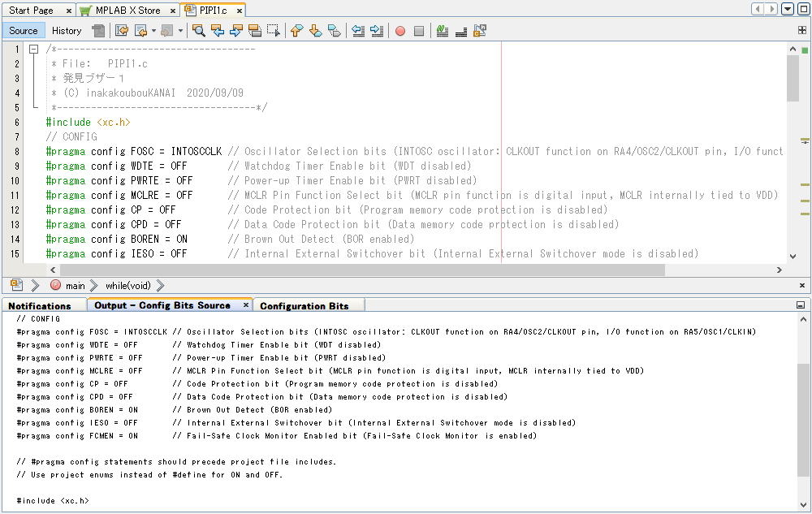Click the Find Next Occurrence icon
The image size is (812, 514).
click(236, 31)
